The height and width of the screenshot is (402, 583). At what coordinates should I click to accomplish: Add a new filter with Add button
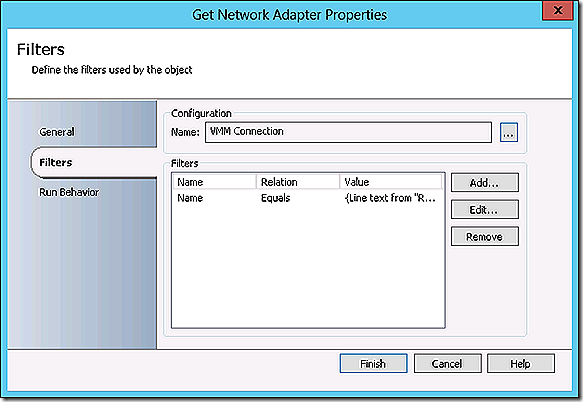pos(484,183)
